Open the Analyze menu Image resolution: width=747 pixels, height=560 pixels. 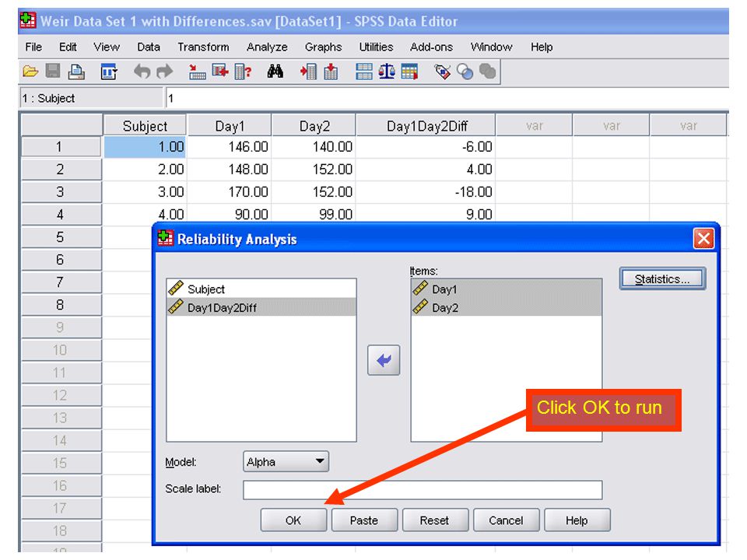(267, 47)
